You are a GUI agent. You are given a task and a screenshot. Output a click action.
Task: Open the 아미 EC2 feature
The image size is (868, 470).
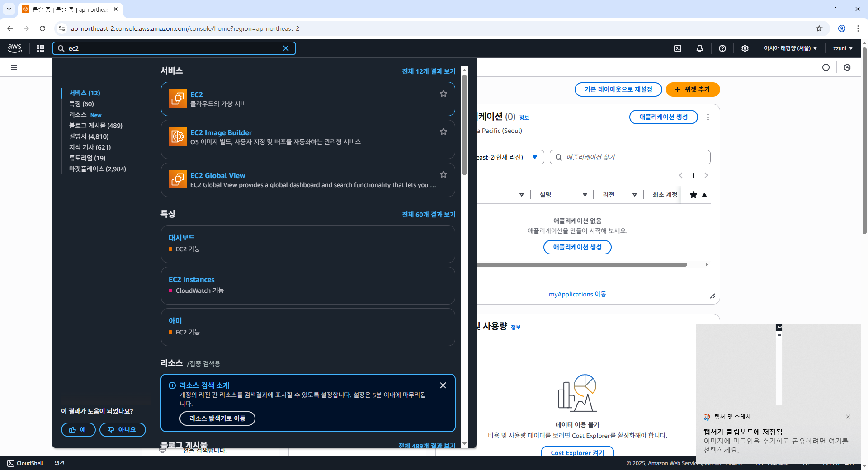(175, 321)
